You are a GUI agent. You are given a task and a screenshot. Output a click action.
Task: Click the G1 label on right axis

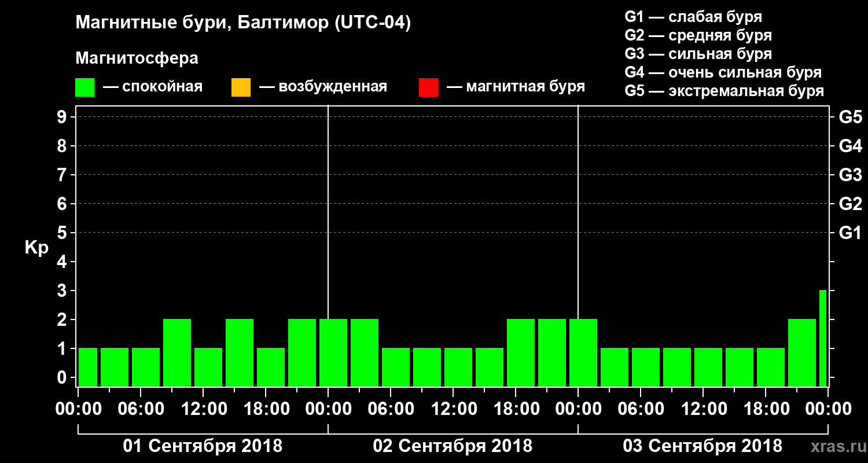click(x=850, y=233)
